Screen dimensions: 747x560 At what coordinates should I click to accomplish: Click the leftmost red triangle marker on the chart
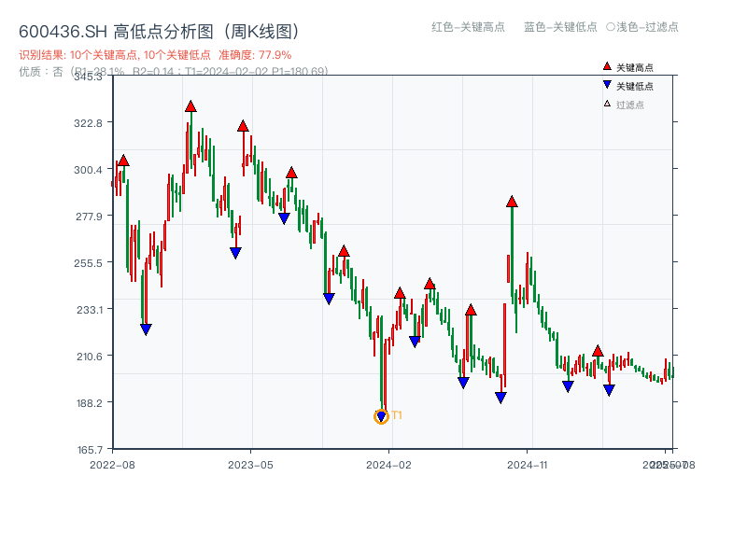point(122,160)
